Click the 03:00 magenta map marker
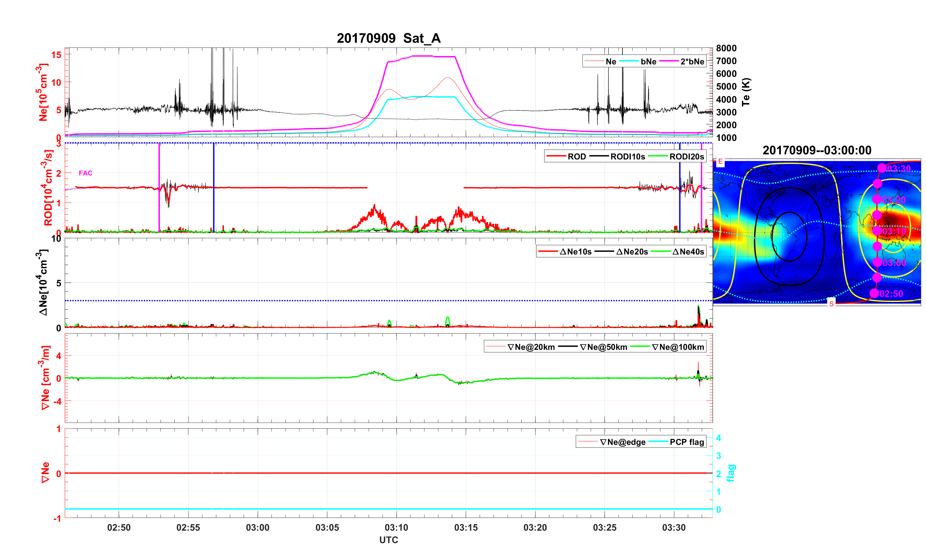The width and height of the screenshot is (926, 560). 877,262
